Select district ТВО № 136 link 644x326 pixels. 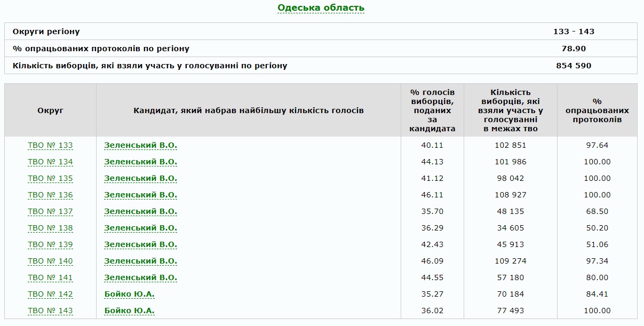coord(50,195)
